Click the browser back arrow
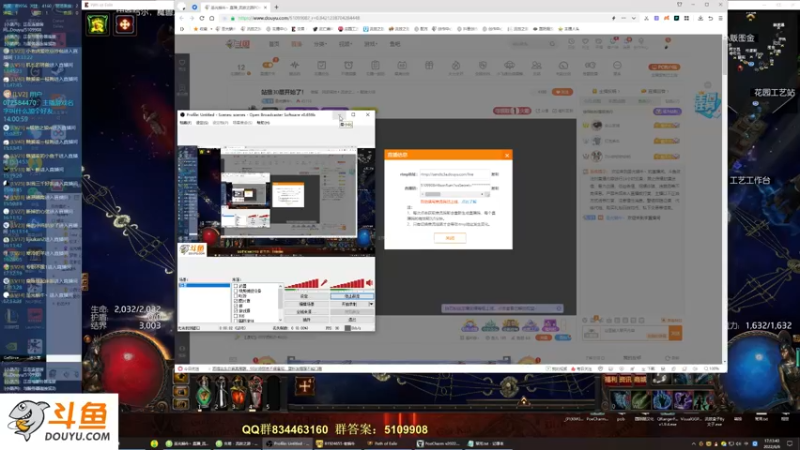 pos(182,18)
